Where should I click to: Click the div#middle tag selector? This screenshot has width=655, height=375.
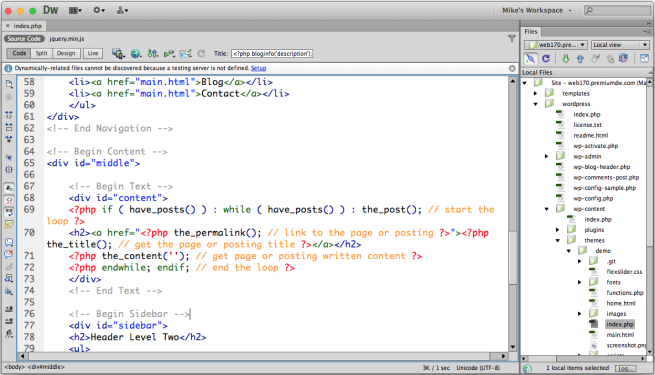46,367
